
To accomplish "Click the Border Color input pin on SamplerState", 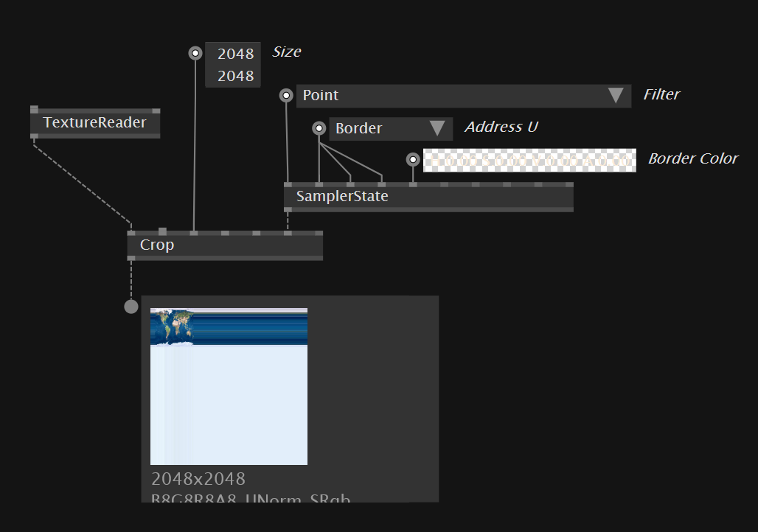I will point(413,185).
